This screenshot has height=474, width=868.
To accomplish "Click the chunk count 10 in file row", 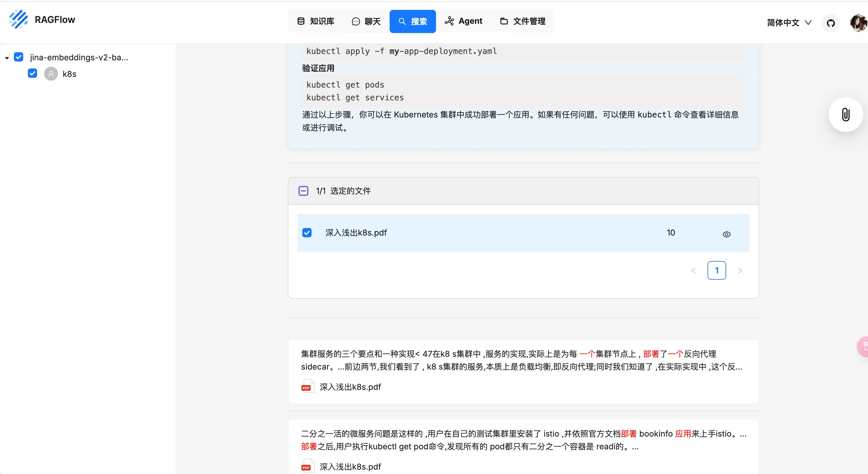I will (x=670, y=232).
